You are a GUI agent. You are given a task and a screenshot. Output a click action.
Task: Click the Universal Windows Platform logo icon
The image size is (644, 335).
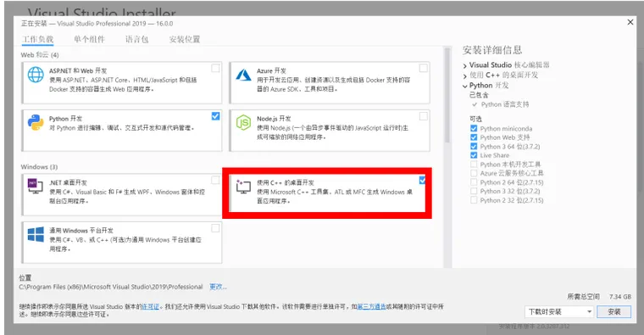click(x=36, y=234)
